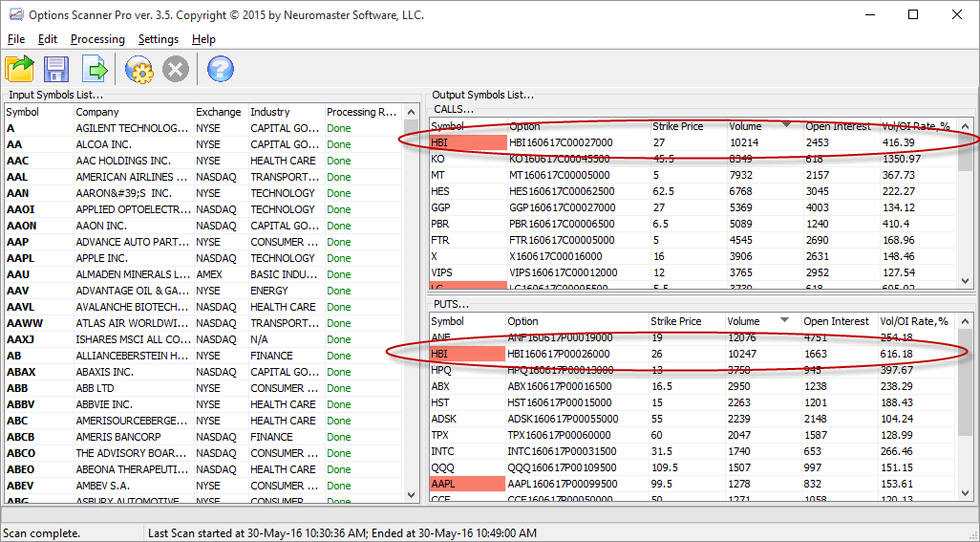Click the app icon in title bar
The width and height of the screenshot is (980, 542).
click(x=15, y=14)
